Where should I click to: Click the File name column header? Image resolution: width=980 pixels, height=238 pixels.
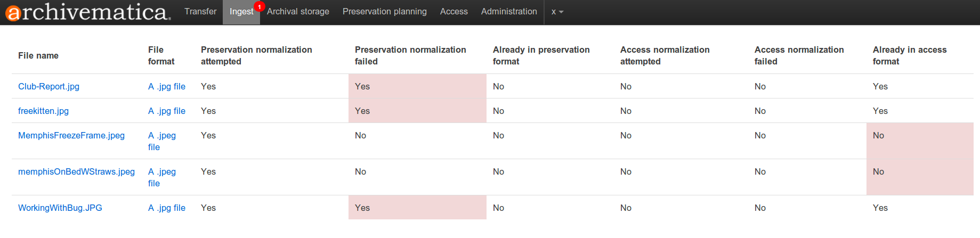(38, 55)
